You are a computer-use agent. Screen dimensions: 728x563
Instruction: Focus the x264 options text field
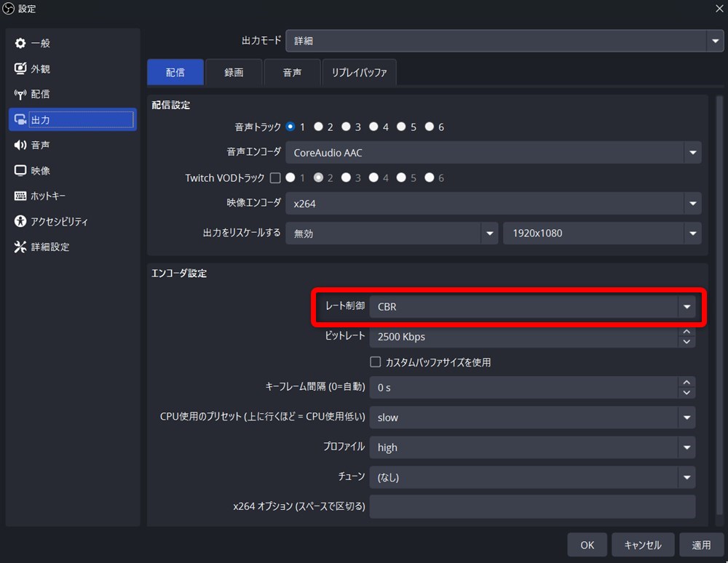pos(533,506)
